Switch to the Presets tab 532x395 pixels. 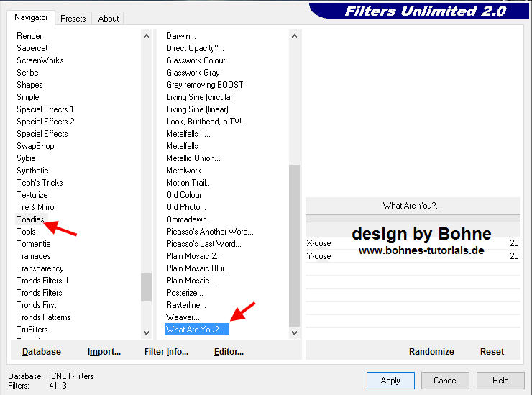click(x=73, y=19)
